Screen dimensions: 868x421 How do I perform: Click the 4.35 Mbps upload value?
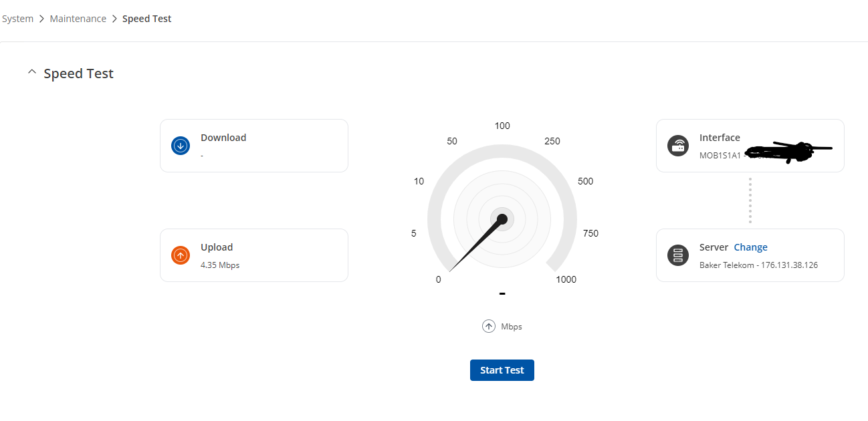pyautogui.click(x=220, y=265)
